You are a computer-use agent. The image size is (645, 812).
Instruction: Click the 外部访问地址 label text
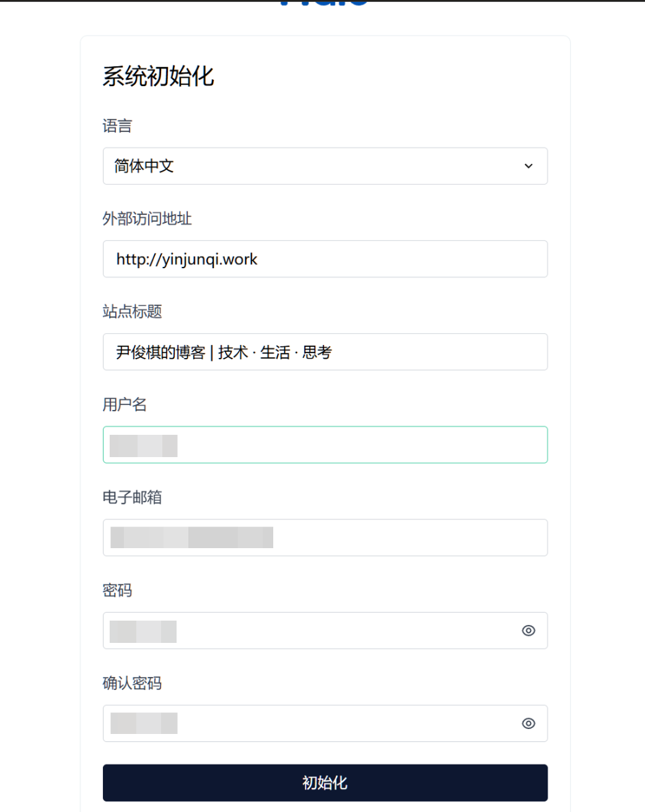(147, 219)
